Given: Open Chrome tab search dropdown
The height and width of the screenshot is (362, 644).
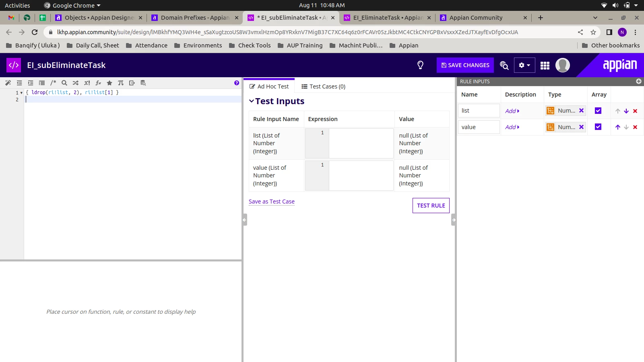Looking at the screenshot, I should click(x=595, y=18).
